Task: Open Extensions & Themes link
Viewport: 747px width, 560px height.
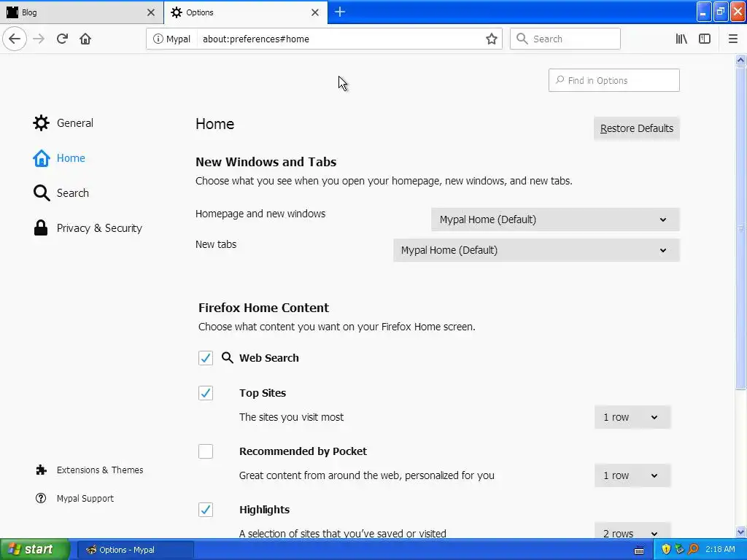Action: pos(99,470)
